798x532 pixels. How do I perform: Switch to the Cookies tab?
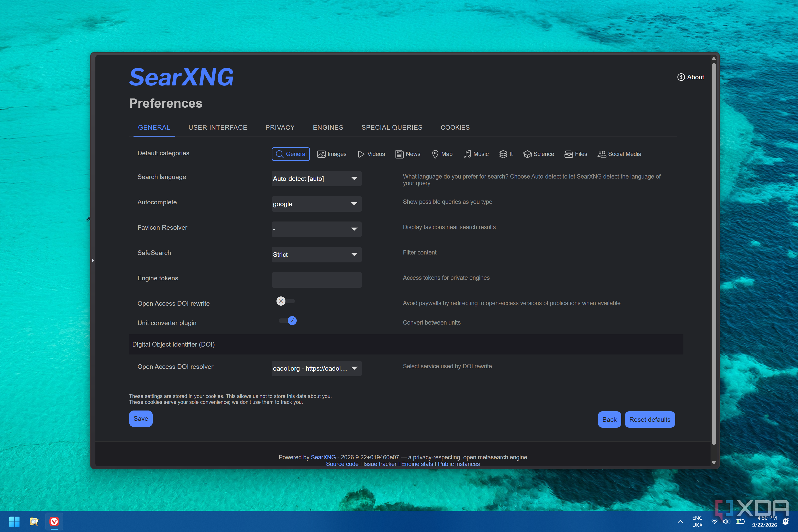tap(455, 127)
